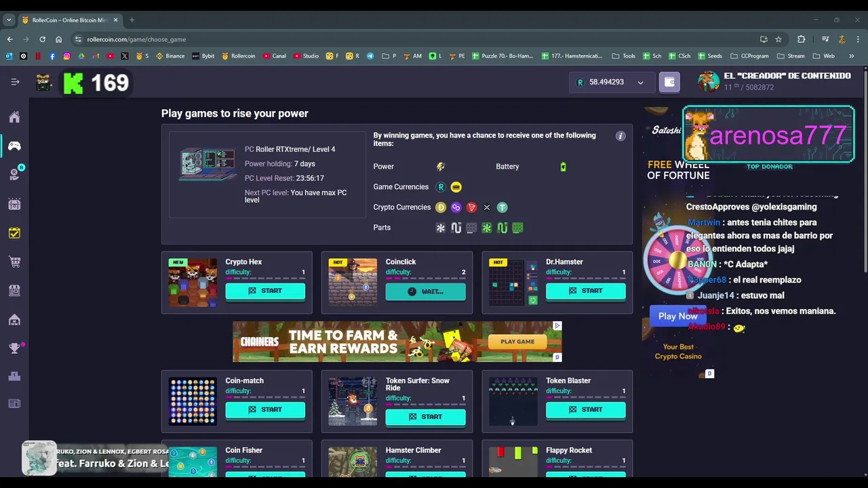
Task: Expand the Stream bookmarks folder
Action: pos(791,56)
